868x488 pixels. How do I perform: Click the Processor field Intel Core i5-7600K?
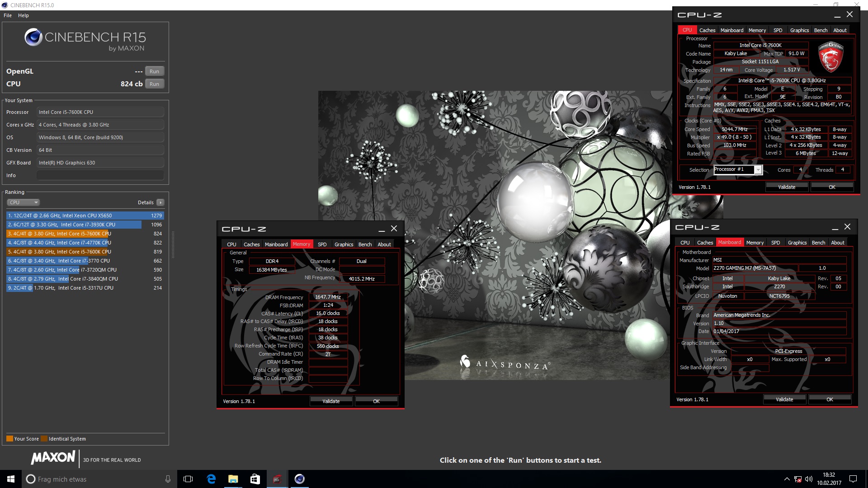pos(100,112)
